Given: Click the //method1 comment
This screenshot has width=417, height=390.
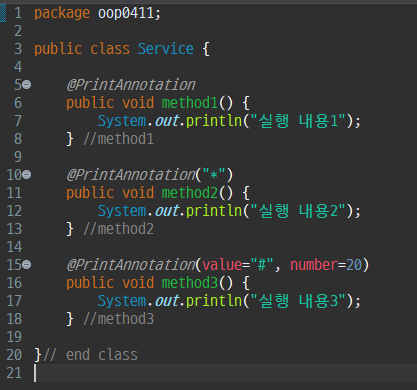Looking at the screenshot, I should (x=119, y=139).
